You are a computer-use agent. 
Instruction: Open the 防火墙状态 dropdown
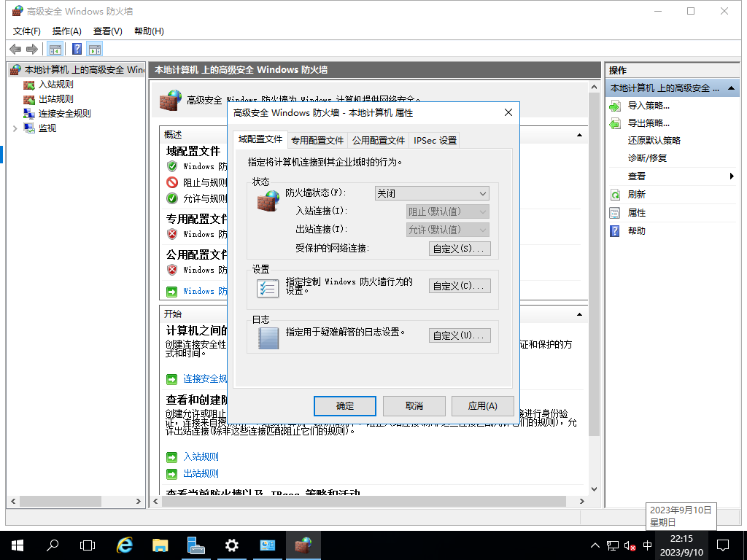coord(432,193)
